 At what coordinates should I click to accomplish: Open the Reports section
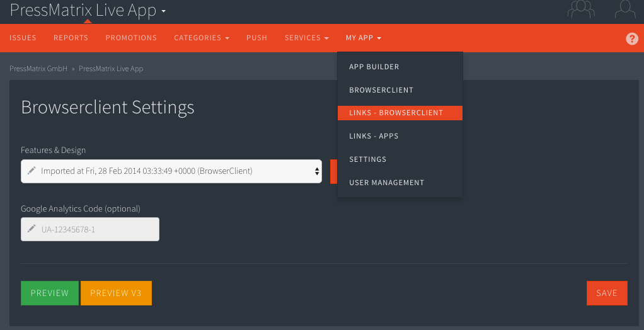click(71, 38)
